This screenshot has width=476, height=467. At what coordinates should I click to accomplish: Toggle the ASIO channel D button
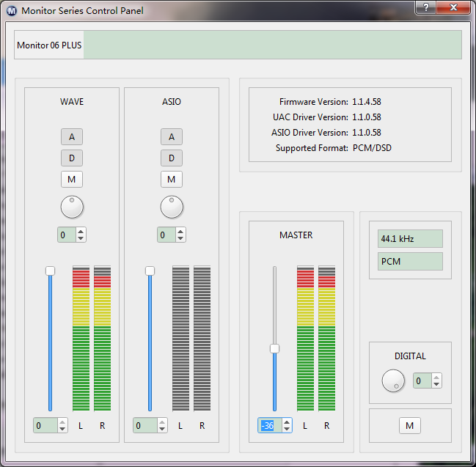coord(172,158)
